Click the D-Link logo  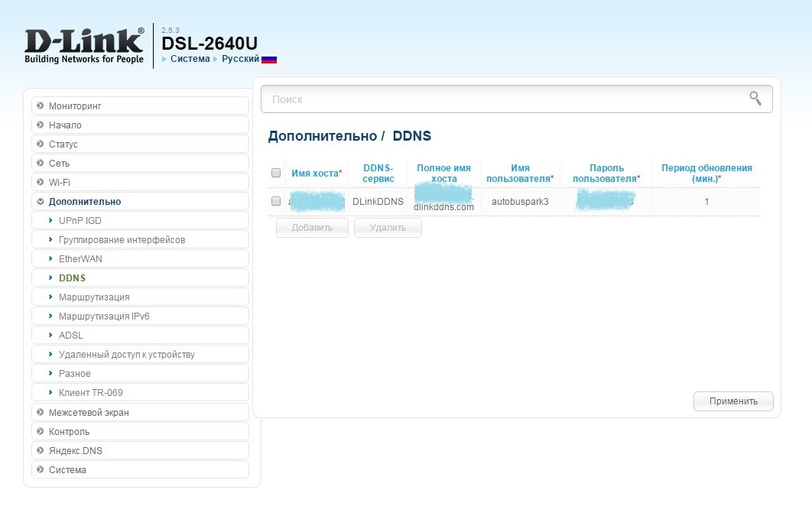84,46
